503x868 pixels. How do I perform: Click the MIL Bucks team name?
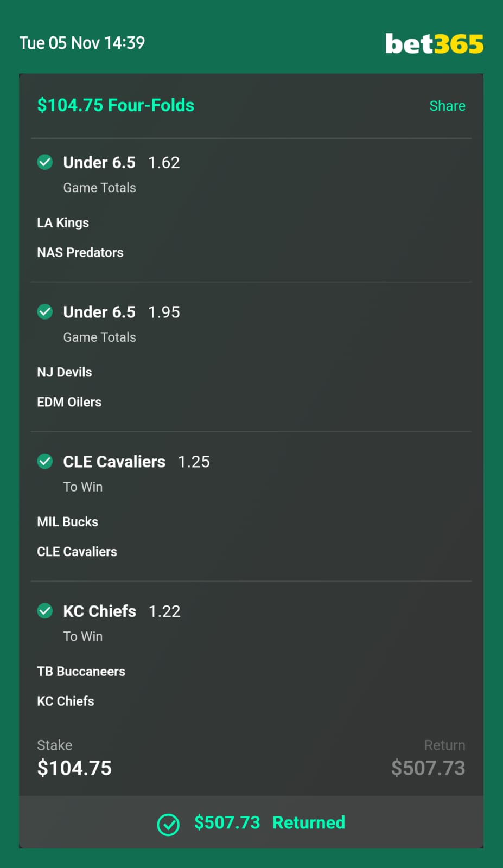[x=68, y=522]
